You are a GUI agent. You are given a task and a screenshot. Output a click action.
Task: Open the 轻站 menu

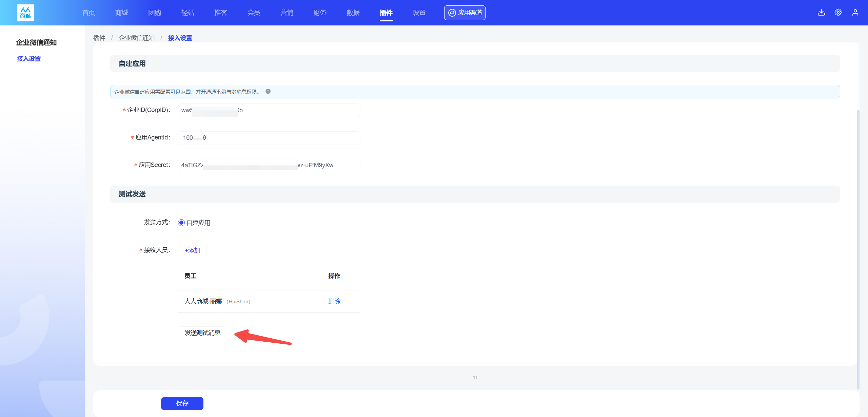(188, 13)
